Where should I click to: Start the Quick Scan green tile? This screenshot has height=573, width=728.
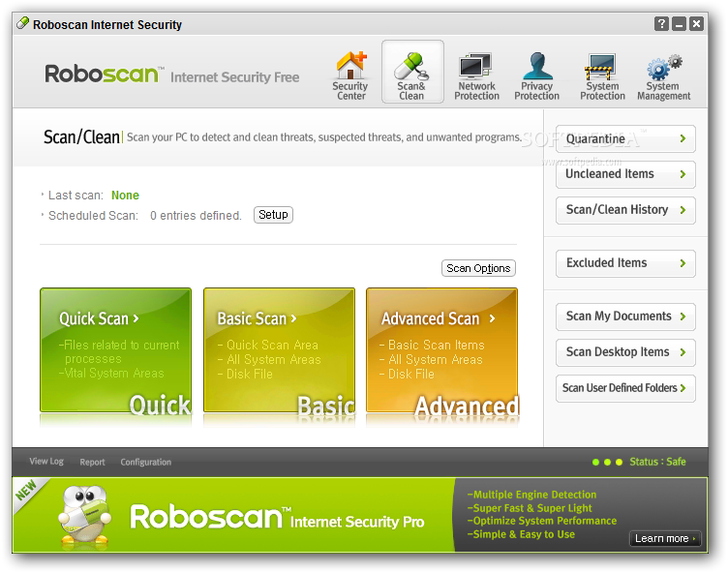click(115, 350)
